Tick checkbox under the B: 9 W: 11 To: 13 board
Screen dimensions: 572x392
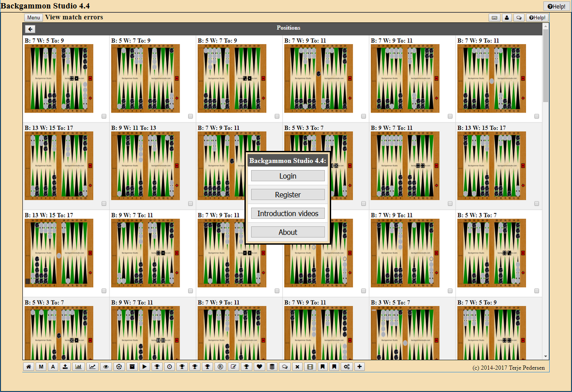190,204
